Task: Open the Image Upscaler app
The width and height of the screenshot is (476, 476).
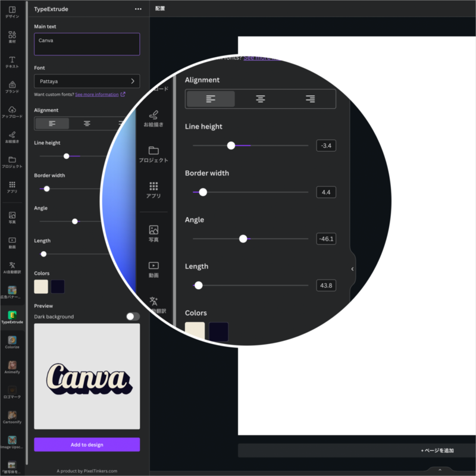Action: (12, 442)
